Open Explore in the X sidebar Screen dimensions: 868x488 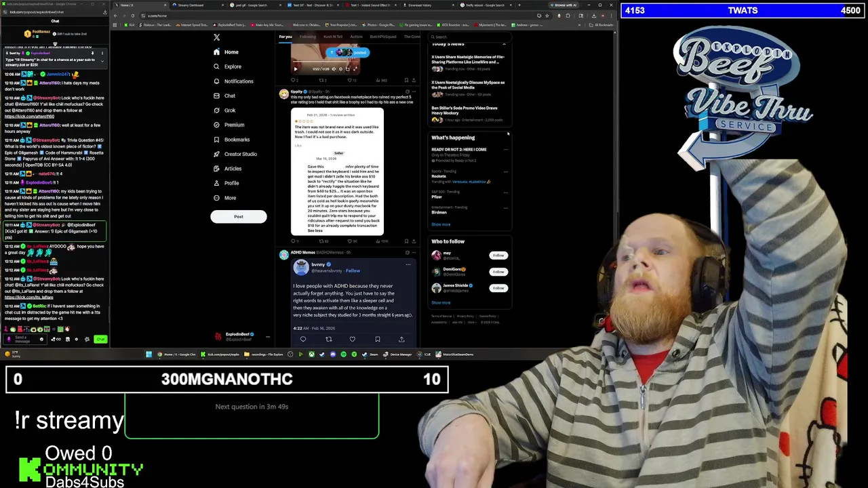pos(227,66)
